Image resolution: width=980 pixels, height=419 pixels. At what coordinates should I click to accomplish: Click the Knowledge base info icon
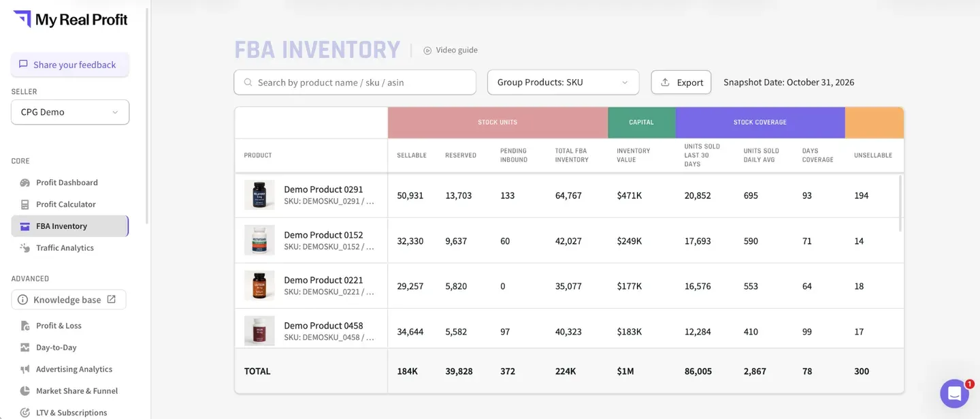(23, 300)
